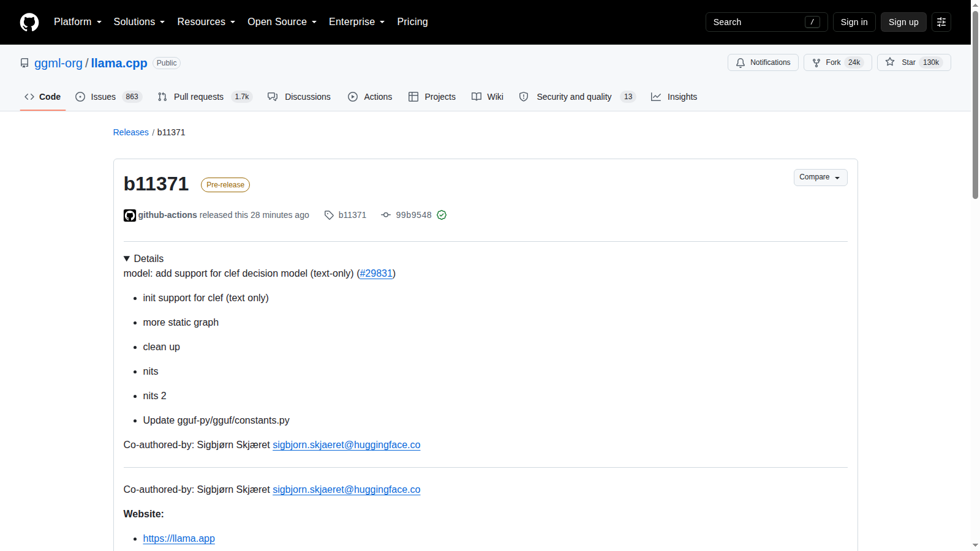
Task: Open the Pull requests tab
Action: click(205, 97)
